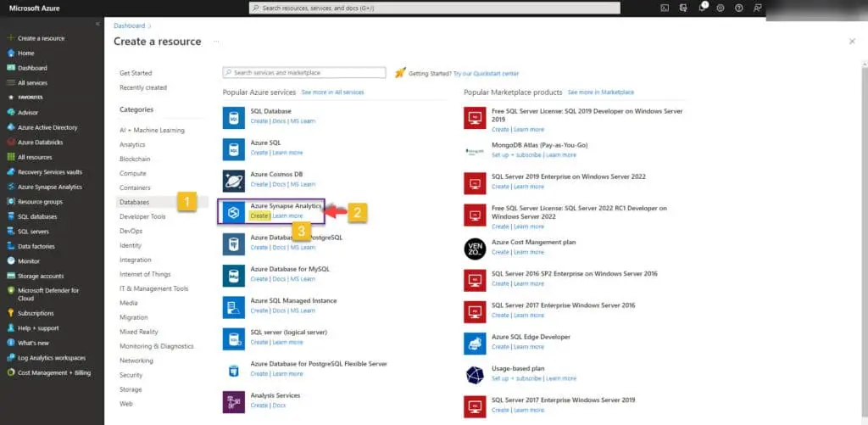Click the SQL server logical server icon
Screen dimensions: 868x425
click(234, 338)
